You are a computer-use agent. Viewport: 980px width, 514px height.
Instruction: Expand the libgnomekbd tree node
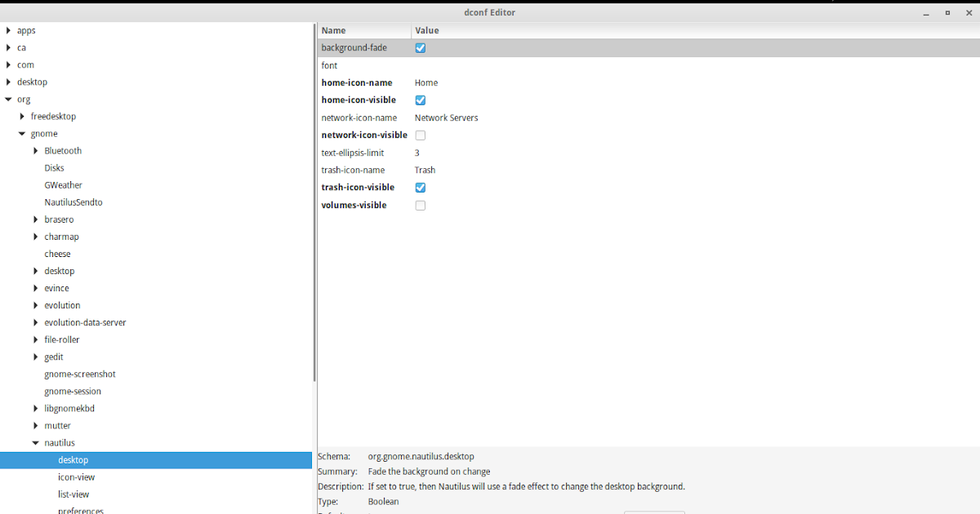pos(36,409)
